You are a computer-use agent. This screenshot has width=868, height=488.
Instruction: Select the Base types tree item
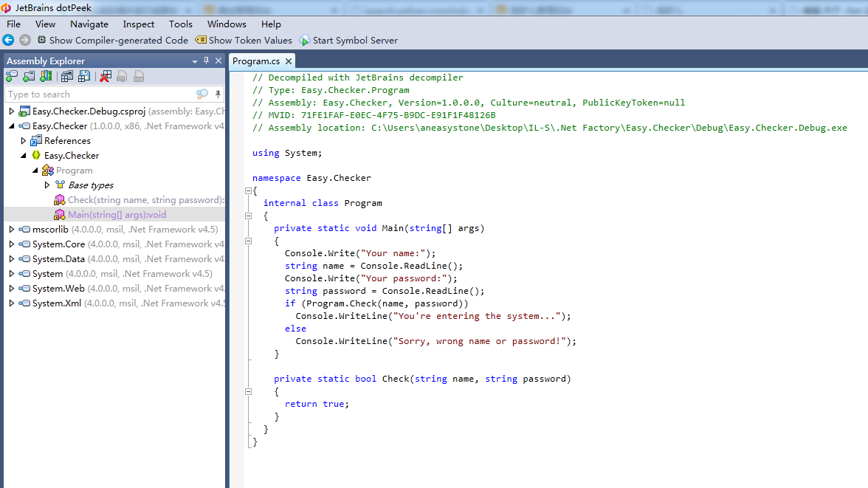point(91,185)
